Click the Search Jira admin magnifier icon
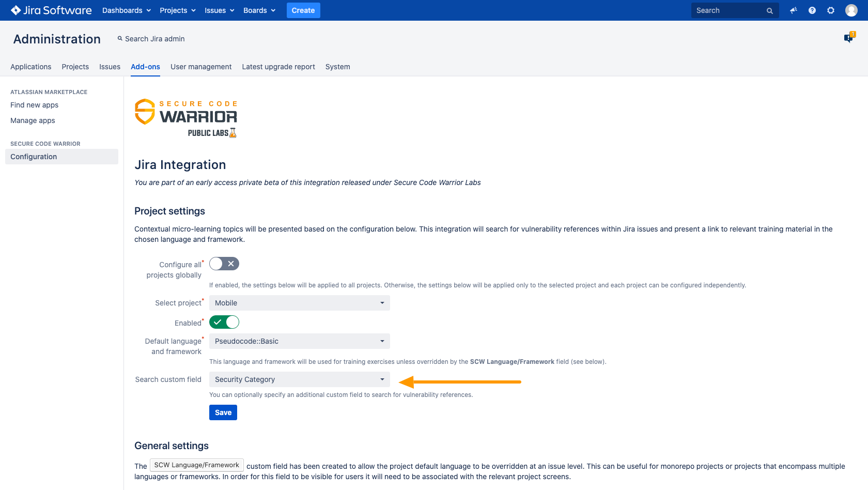Image resolution: width=868 pixels, height=490 pixels. click(x=120, y=38)
